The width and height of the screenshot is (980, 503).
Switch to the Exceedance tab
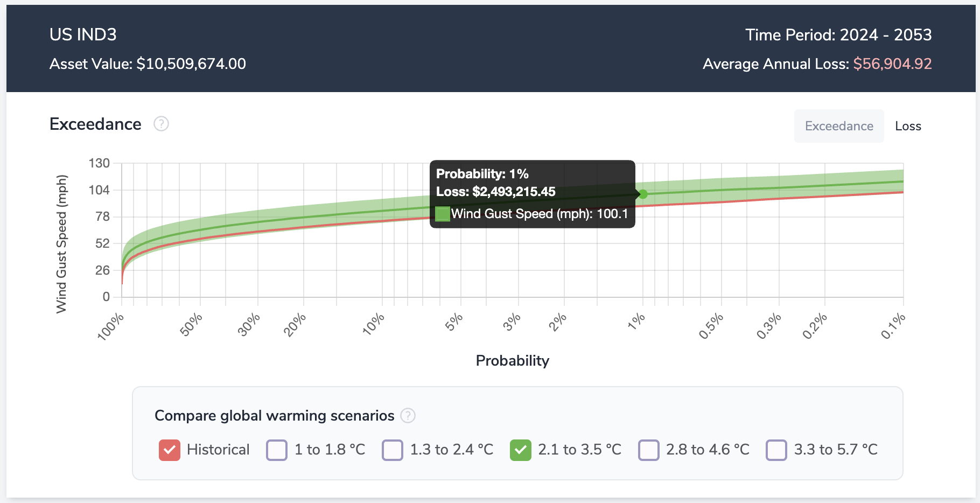pyautogui.click(x=839, y=126)
